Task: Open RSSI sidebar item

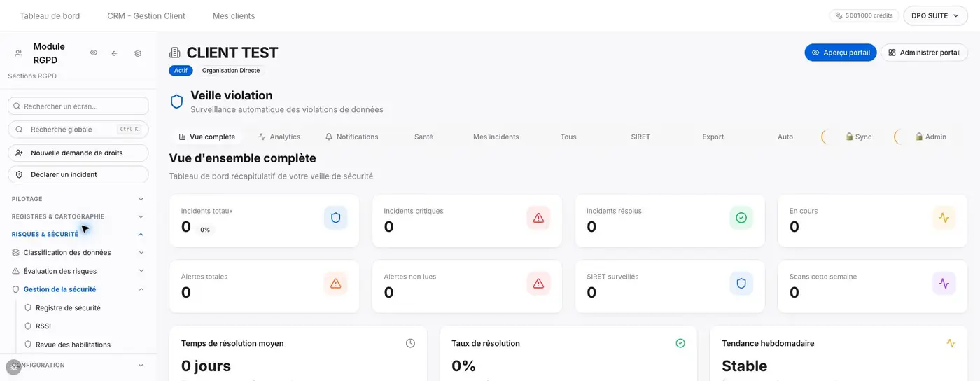Action: tap(43, 326)
